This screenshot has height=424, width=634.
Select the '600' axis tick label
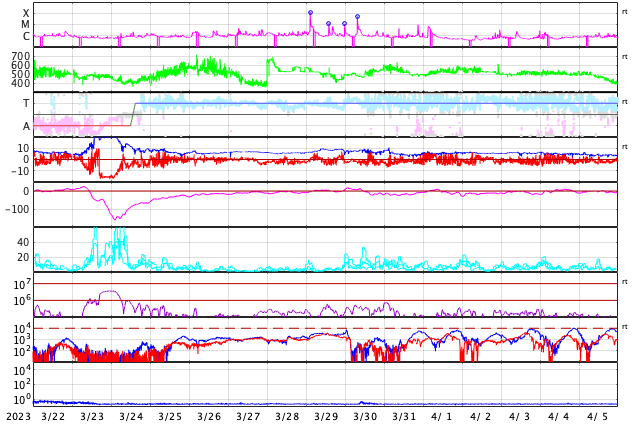(x=21, y=65)
